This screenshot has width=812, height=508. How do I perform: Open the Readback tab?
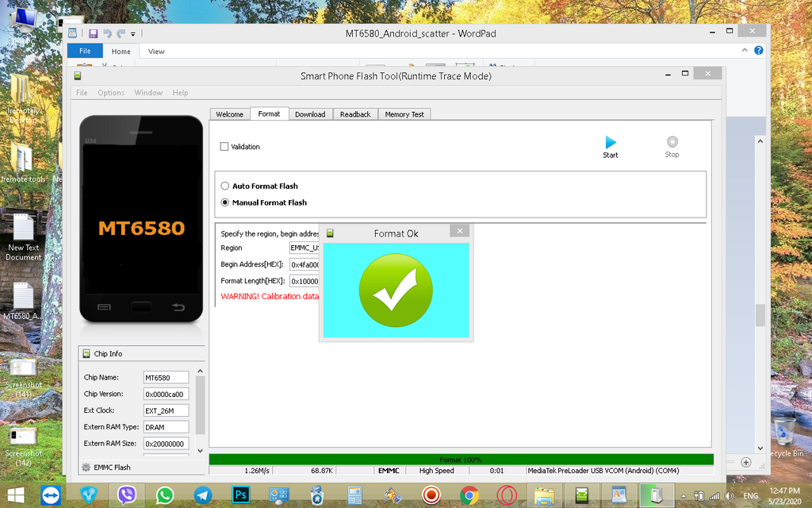click(x=355, y=114)
